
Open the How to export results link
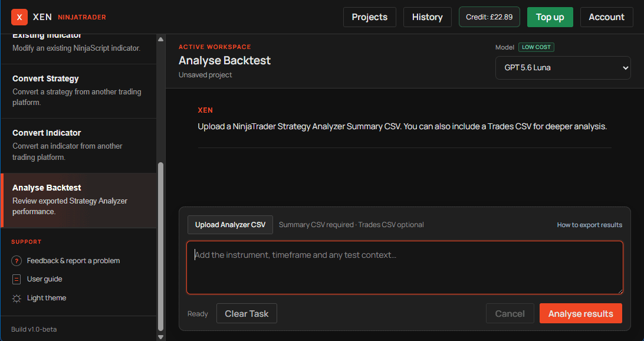589,225
